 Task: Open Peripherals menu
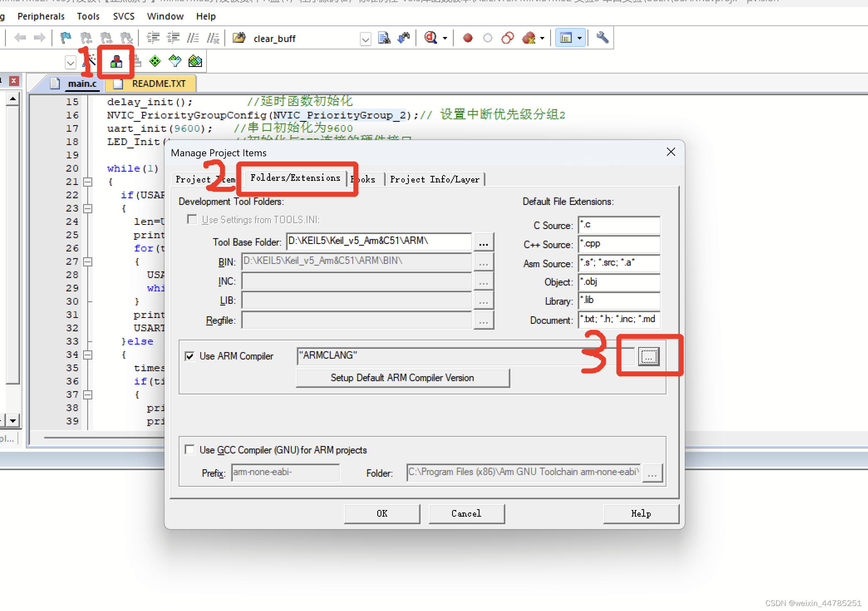[41, 16]
